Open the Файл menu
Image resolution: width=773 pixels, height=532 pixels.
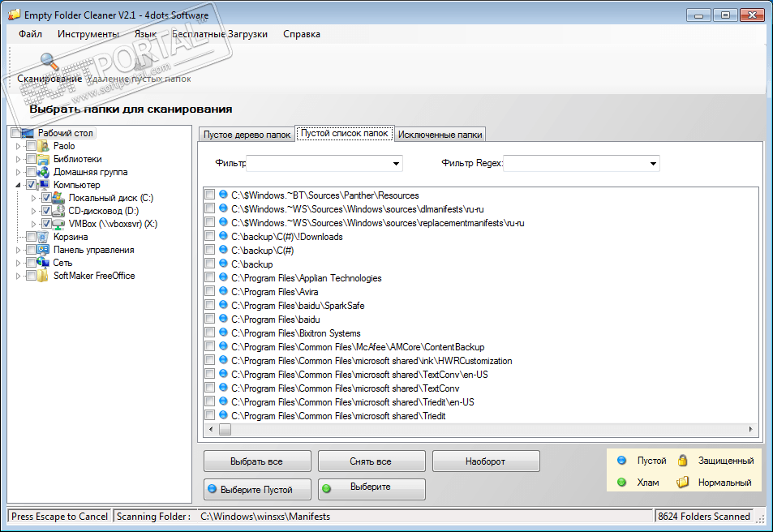click(x=30, y=34)
